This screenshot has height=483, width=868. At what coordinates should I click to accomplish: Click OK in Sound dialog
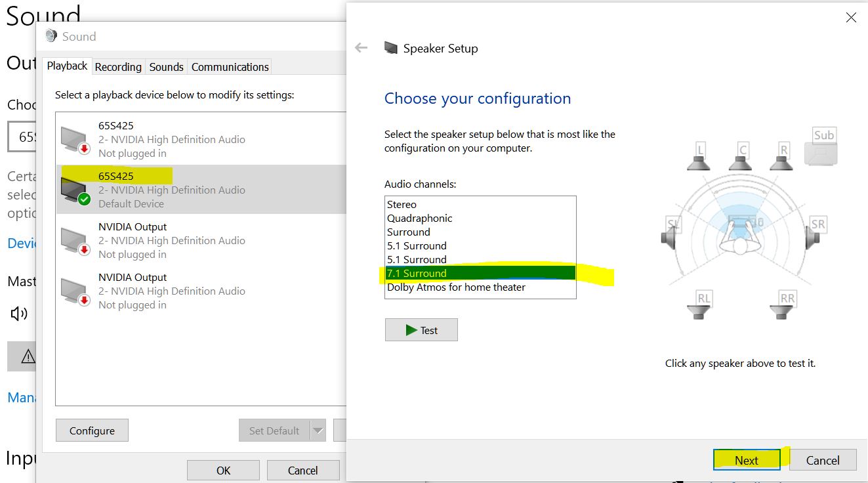point(223,470)
